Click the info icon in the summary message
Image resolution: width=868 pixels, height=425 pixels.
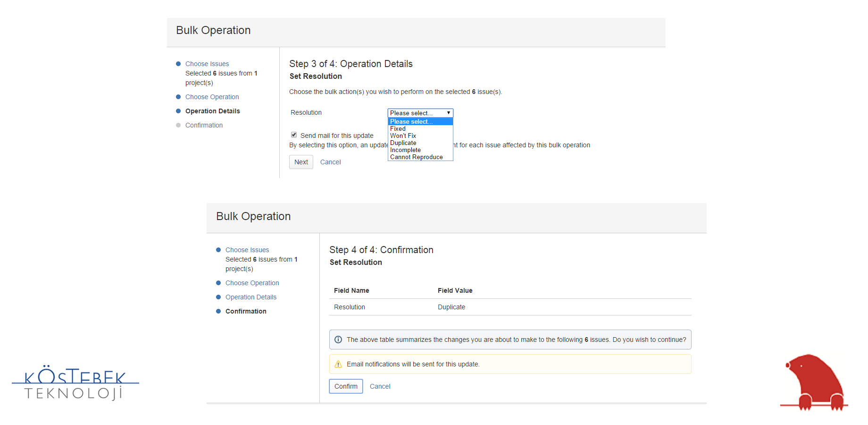coord(338,340)
